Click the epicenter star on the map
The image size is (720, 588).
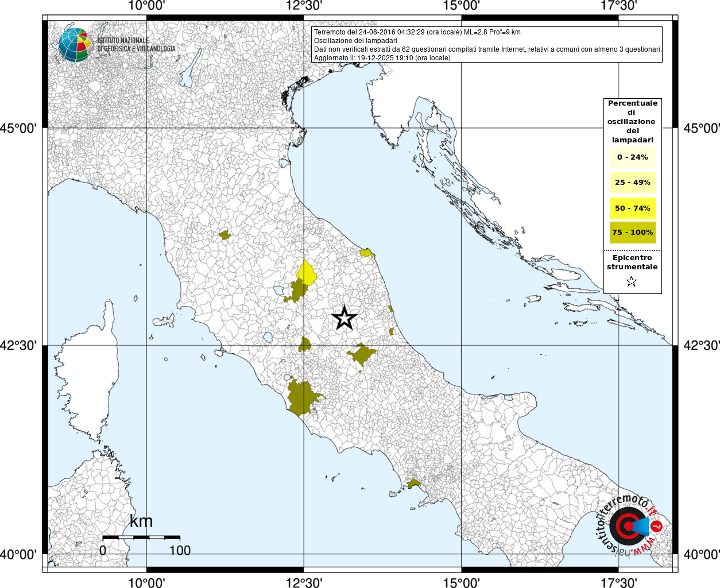[344, 318]
